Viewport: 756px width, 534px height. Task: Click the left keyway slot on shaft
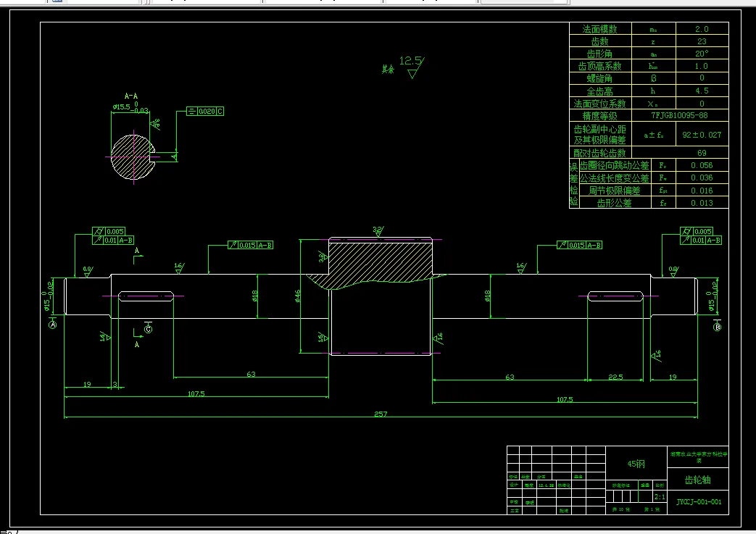pos(146,296)
